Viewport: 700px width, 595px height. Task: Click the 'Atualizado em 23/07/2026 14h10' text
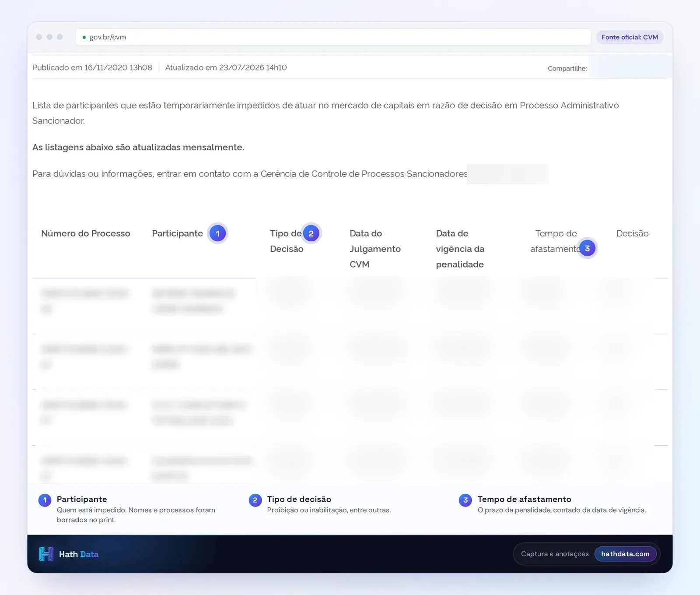tap(226, 67)
